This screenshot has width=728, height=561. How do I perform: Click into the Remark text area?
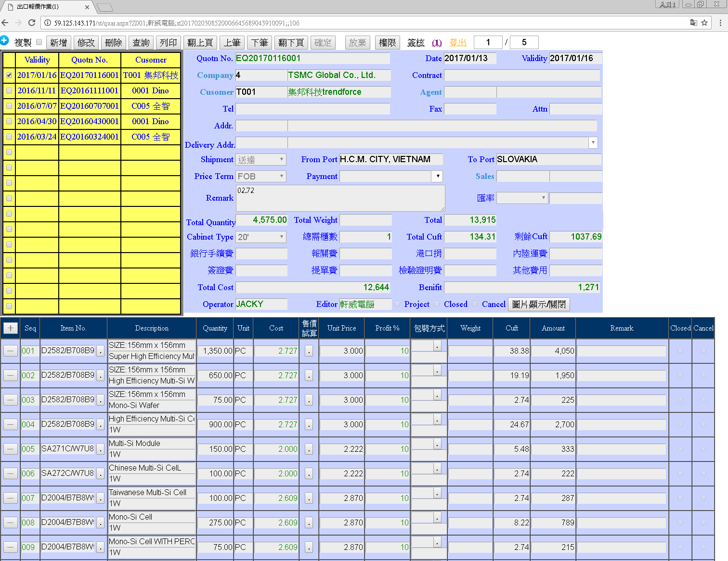pyautogui.click(x=340, y=198)
